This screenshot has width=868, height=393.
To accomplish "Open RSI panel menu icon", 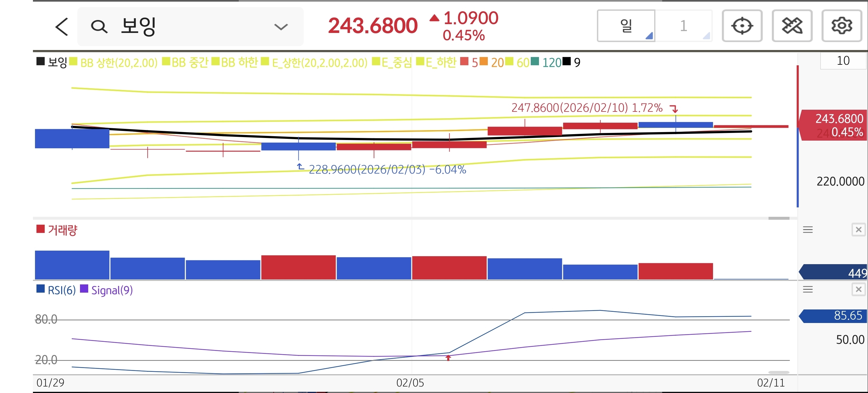I will coord(808,289).
